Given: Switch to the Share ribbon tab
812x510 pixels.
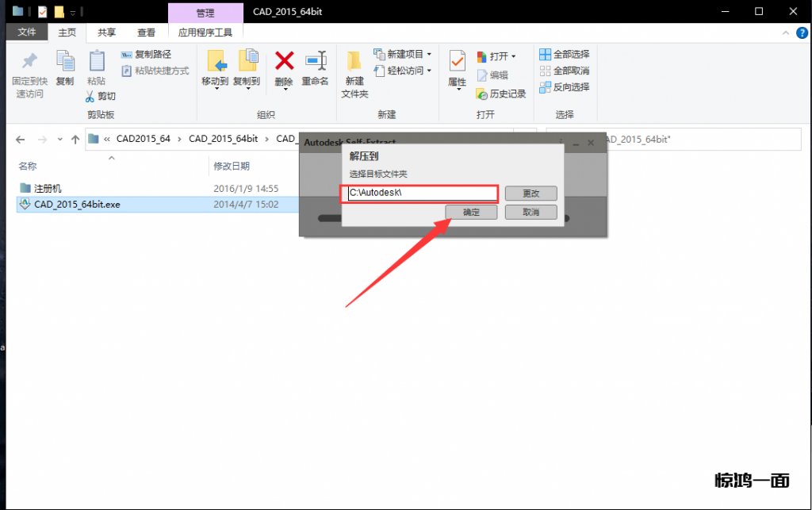Looking at the screenshot, I should point(106,33).
